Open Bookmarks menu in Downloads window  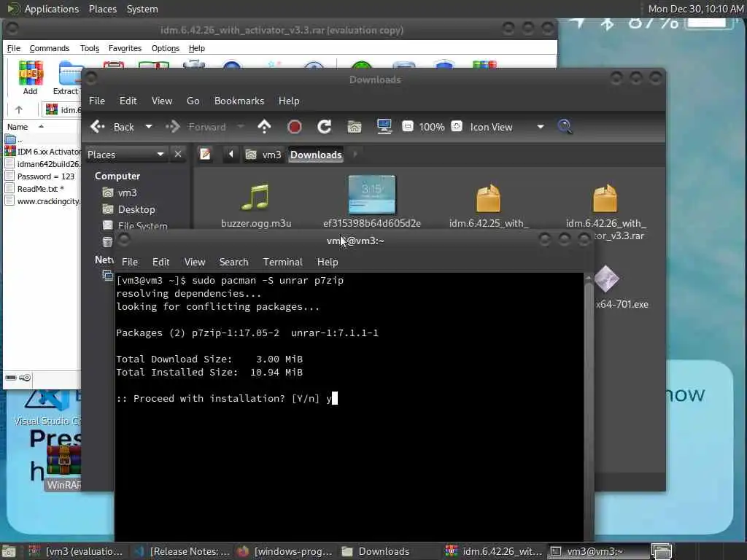(x=239, y=101)
